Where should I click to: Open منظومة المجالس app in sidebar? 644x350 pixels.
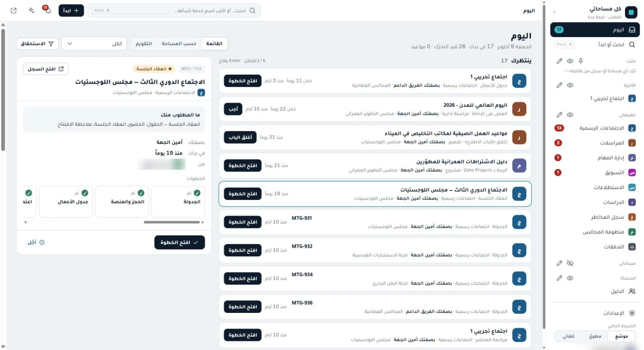click(595, 232)
